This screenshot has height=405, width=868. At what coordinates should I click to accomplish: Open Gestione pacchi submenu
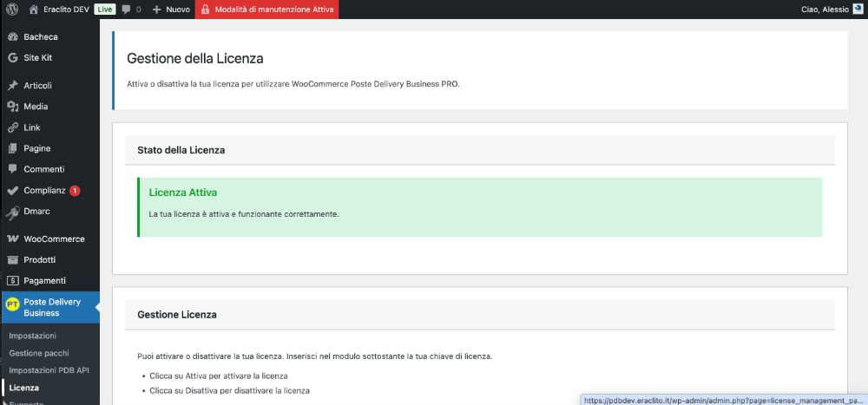(38, 353)
